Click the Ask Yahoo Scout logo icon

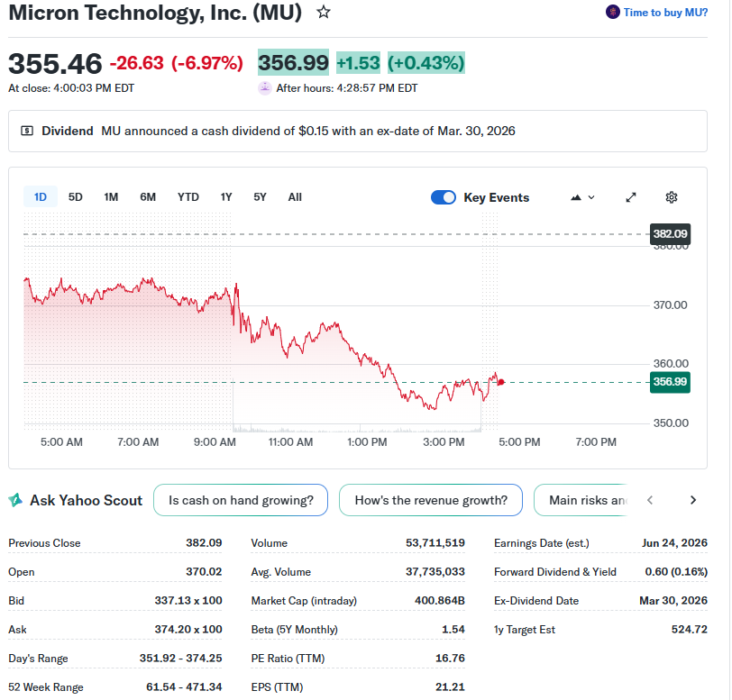click(x=15, y=500)
